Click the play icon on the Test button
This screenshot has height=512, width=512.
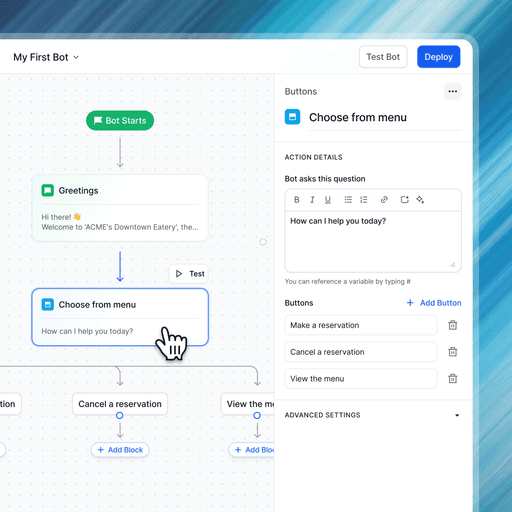[x=179, y=274]
